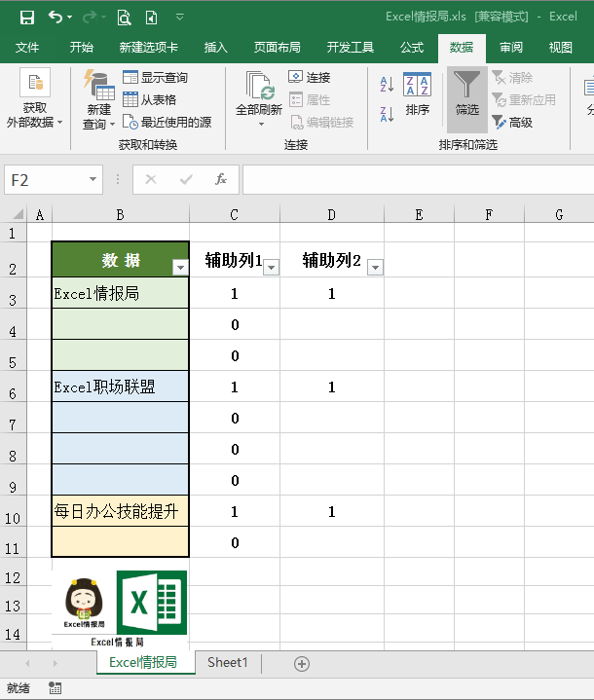Open filter dropdown on 数据 header
Screen dimensions: 594x700
click(180, 268)
